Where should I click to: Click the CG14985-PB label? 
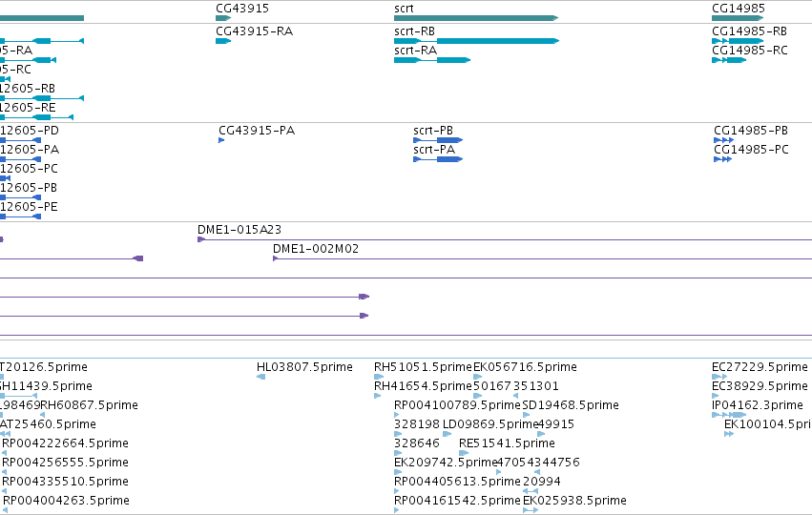751,131
